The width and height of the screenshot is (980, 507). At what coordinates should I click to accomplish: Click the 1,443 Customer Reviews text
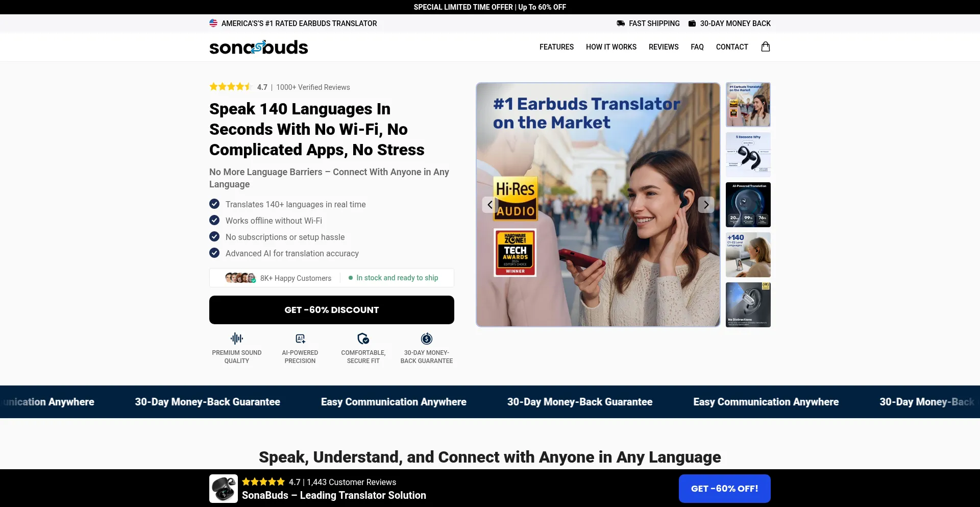[352, 482]
